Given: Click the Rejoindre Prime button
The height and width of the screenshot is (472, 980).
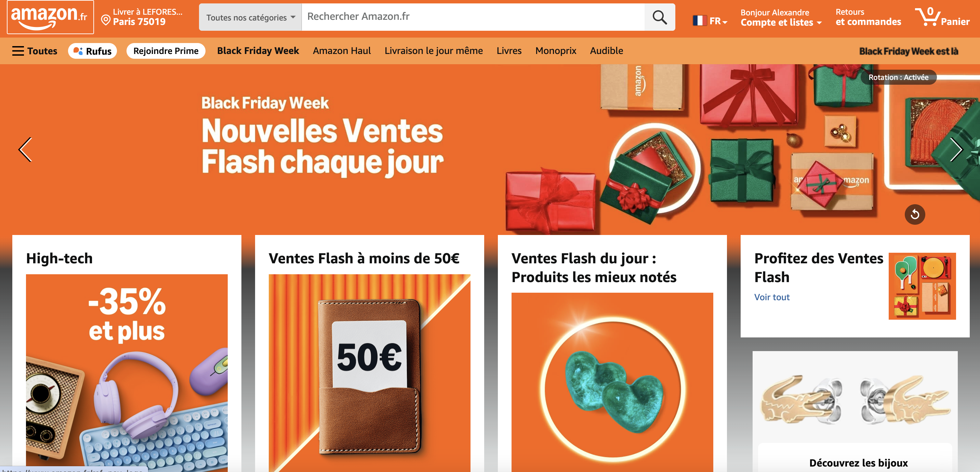Looking at the screenshot, I should [166, 51].
